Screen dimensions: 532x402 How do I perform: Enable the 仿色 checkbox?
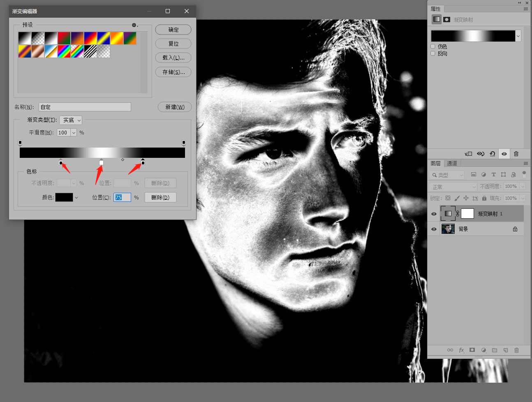click(433, 46)
